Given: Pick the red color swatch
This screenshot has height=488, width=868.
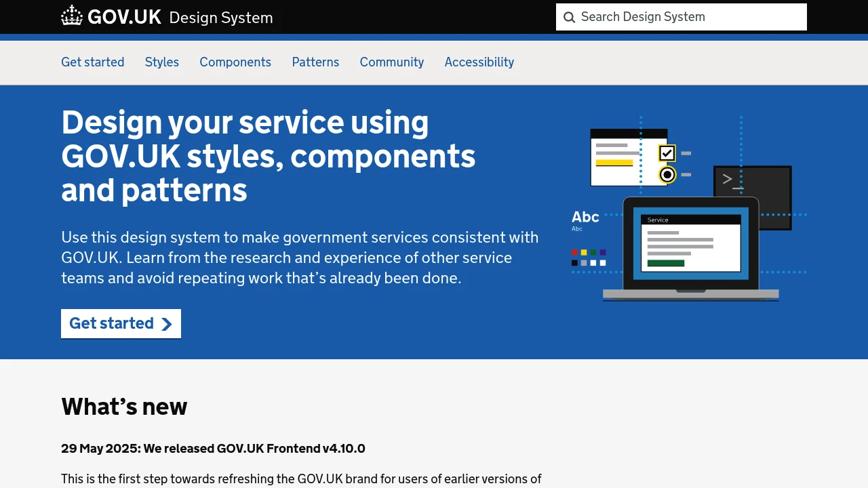Looking at the screenshot, I should tap(574, 253).
